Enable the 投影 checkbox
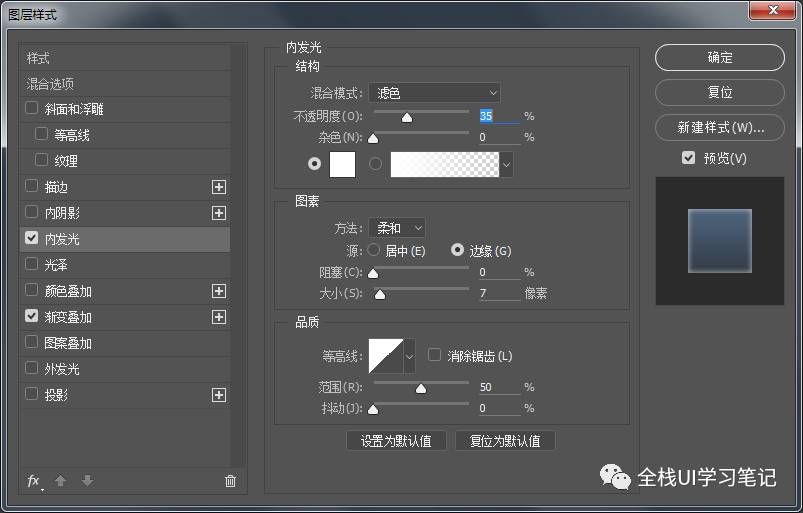Screen dimensions: 803x513 click(32, 394)
